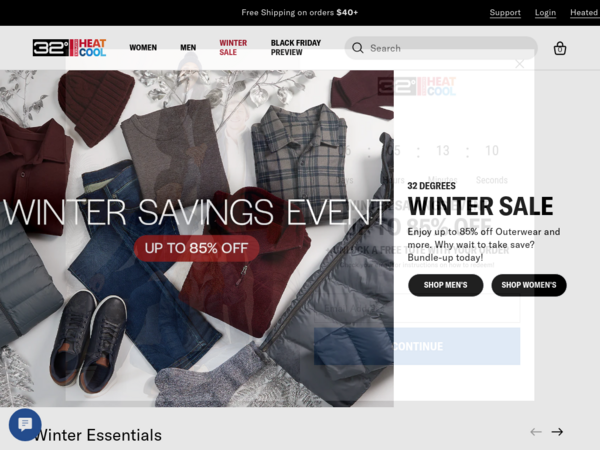Select Winter Sale navigation item
Image resolution: width=600 pixels, height=450 pixels.
point(233,47)
